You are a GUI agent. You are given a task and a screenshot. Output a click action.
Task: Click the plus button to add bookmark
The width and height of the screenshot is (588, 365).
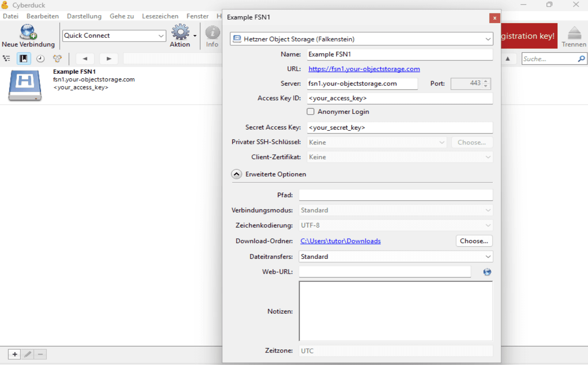[x=14, y=354]
